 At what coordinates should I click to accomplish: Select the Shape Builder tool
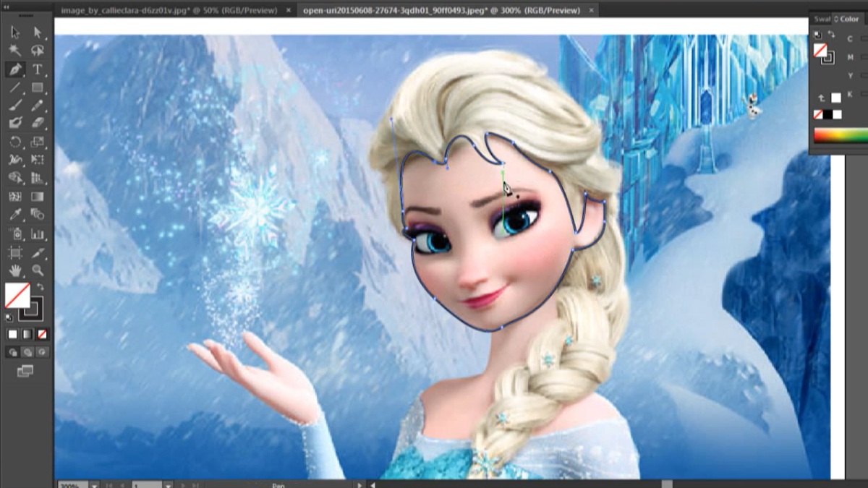[x=15, y=178]
